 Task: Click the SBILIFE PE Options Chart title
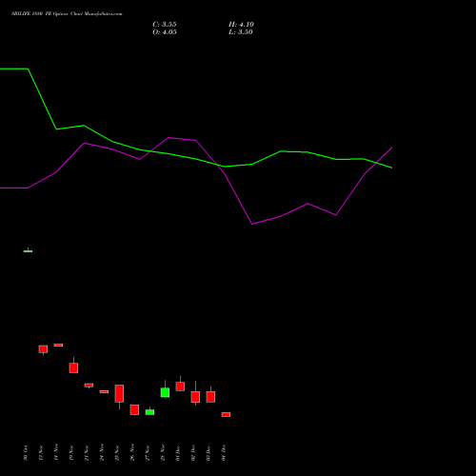point(67,14)
